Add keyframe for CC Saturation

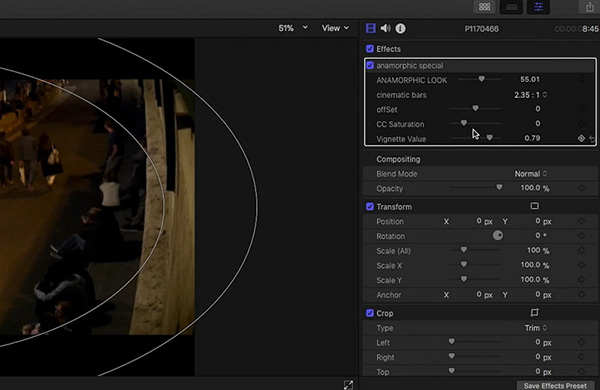[581, 124]
